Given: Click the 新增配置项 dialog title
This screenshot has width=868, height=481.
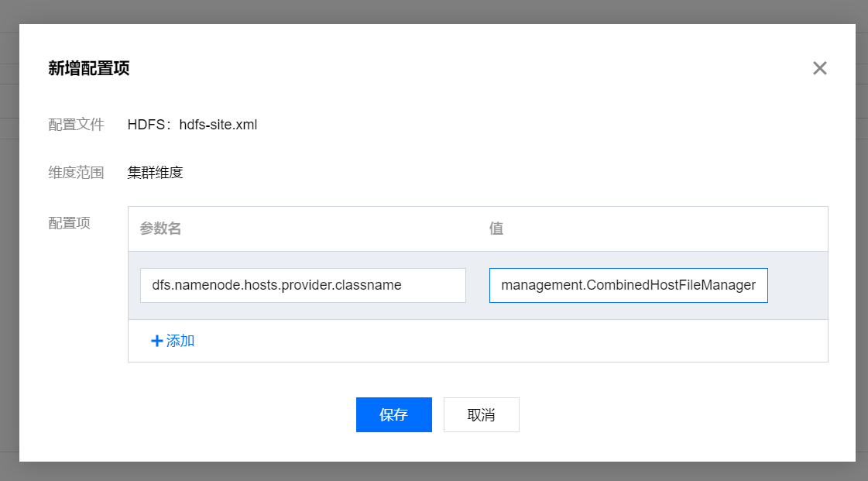Looking at the screenshot, I should pos(89,68).
